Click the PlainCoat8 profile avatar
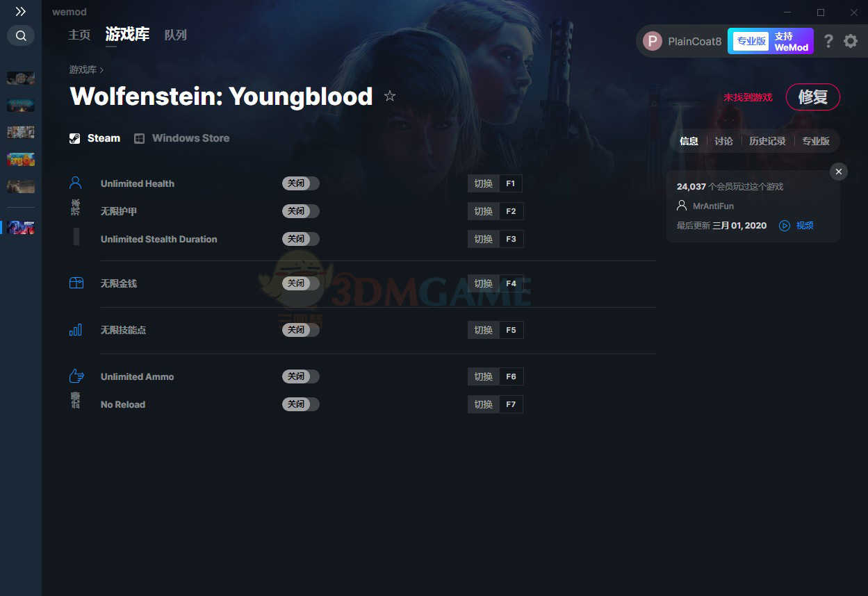Screen dimensions: 868x596 (652, 41)
